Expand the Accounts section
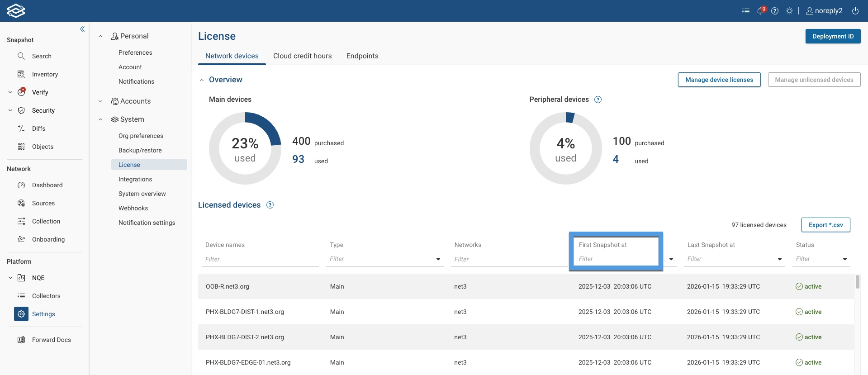Viewport: 868px width, 375px height. 100,101
